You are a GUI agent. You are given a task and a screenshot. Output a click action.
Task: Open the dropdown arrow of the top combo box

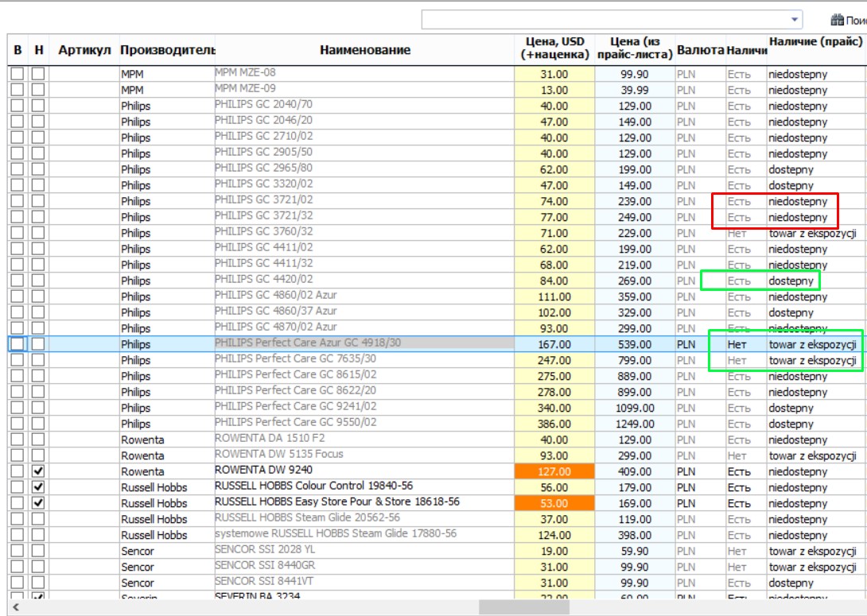(x=795, y=19)
